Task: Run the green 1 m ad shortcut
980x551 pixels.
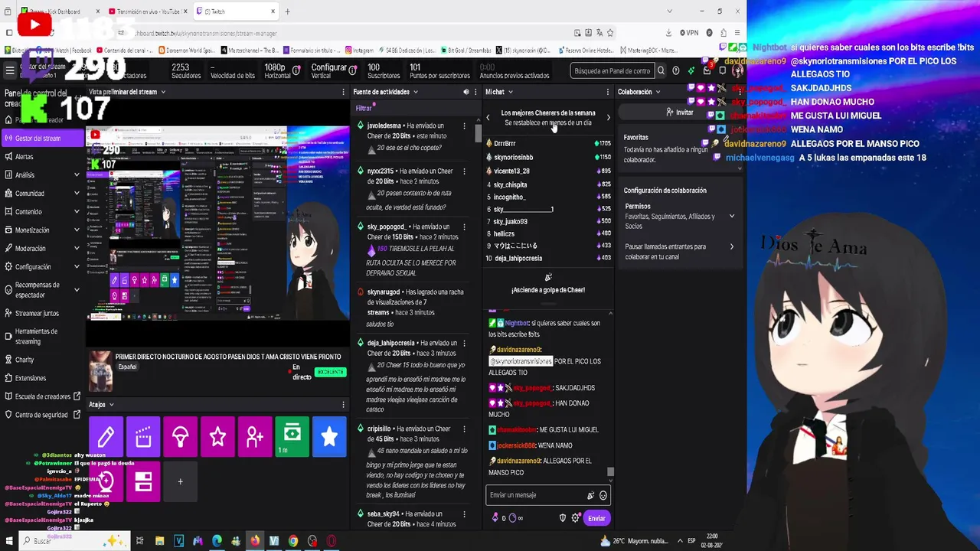Action: click(292, 436)
